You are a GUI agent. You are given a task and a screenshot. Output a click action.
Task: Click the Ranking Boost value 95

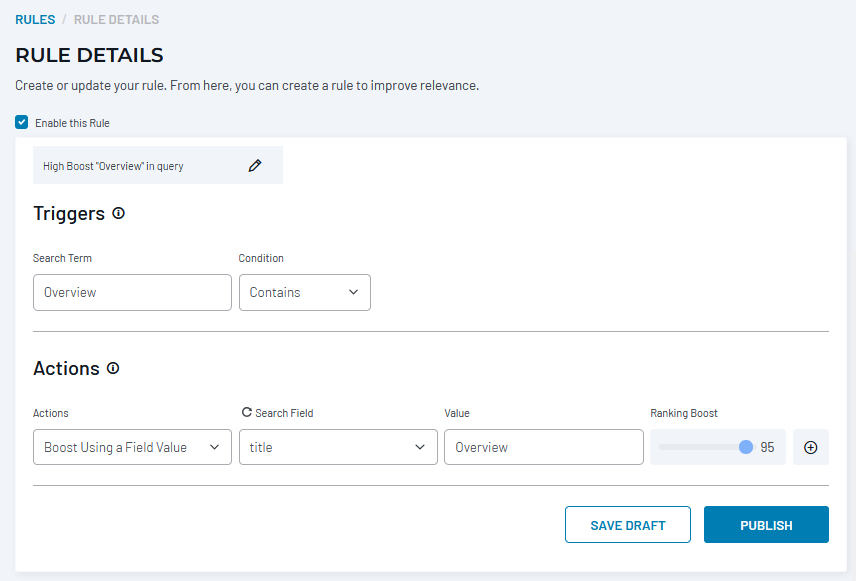(767, 447)
